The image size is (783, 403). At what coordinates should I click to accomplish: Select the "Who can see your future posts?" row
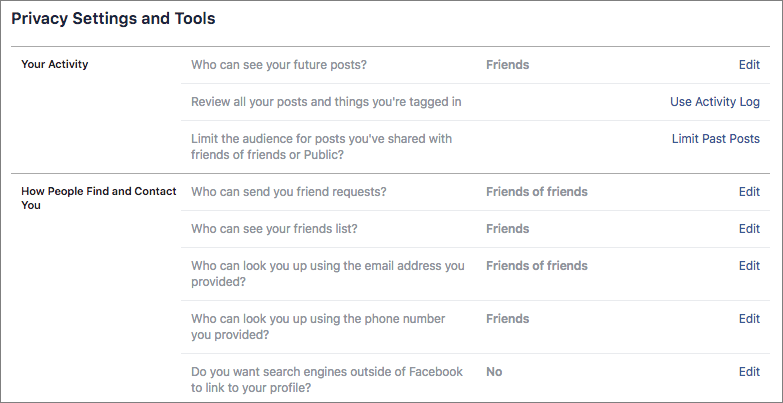(278, 65)
